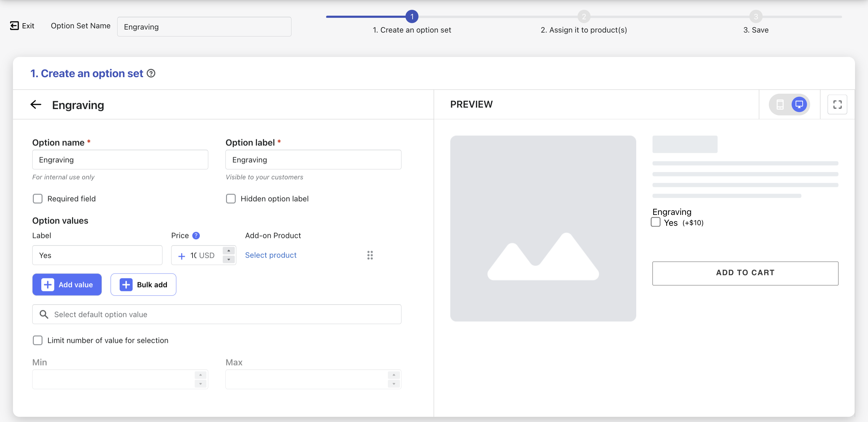Go back using the arrow next to Engraving

click(x=36, y=105)
